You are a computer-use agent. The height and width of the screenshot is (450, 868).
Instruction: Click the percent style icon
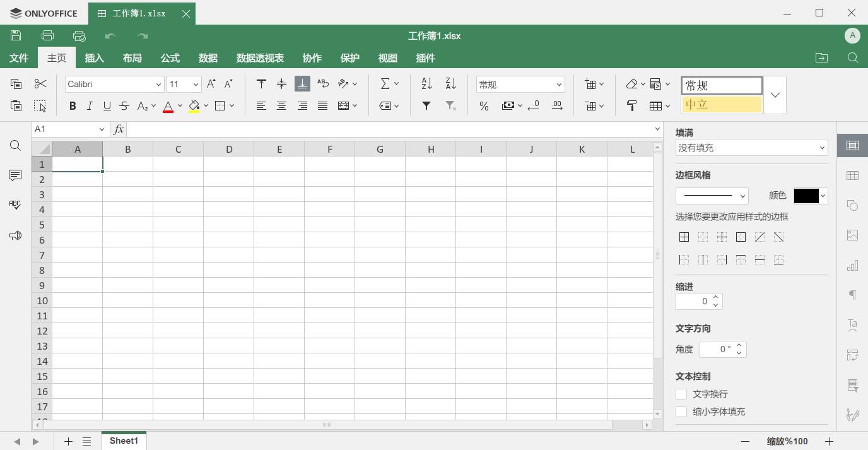click(x=484, y=106)
